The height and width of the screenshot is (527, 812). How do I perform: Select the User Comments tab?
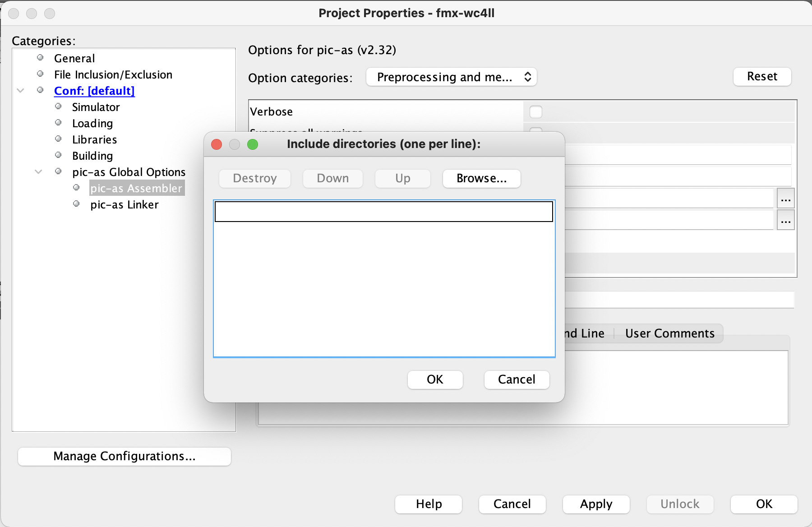[x=669, y=333]
